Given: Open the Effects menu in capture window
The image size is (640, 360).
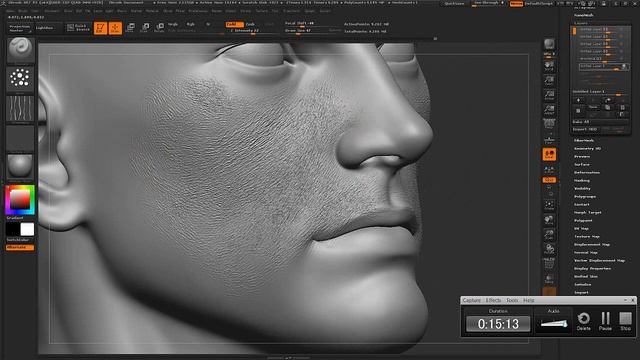Looking at the screenshot, I should coord(493,300).
